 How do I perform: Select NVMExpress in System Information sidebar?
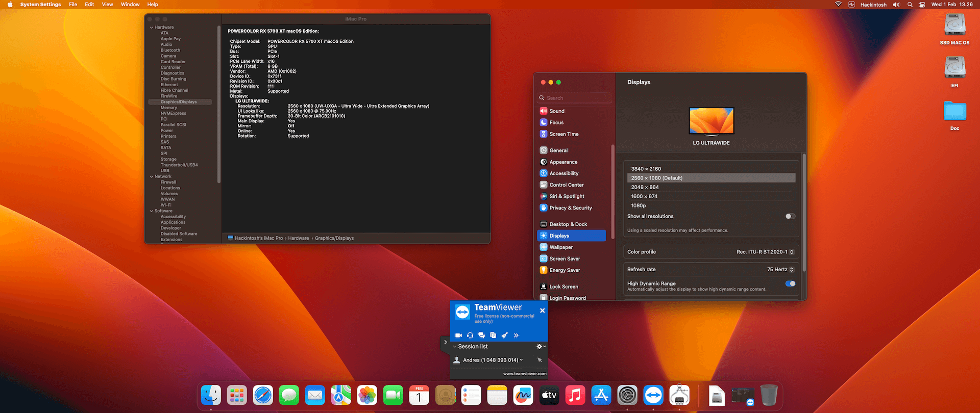click(174, 113)
